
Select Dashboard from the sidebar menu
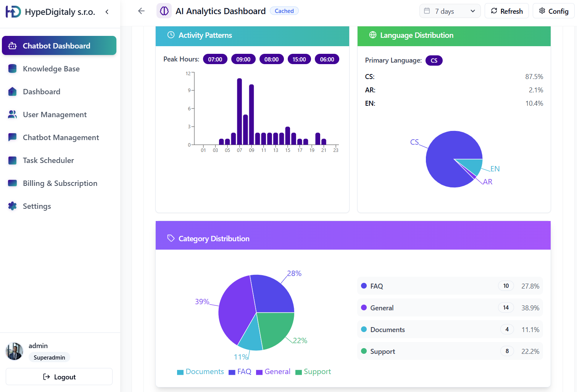pos(41,92)
